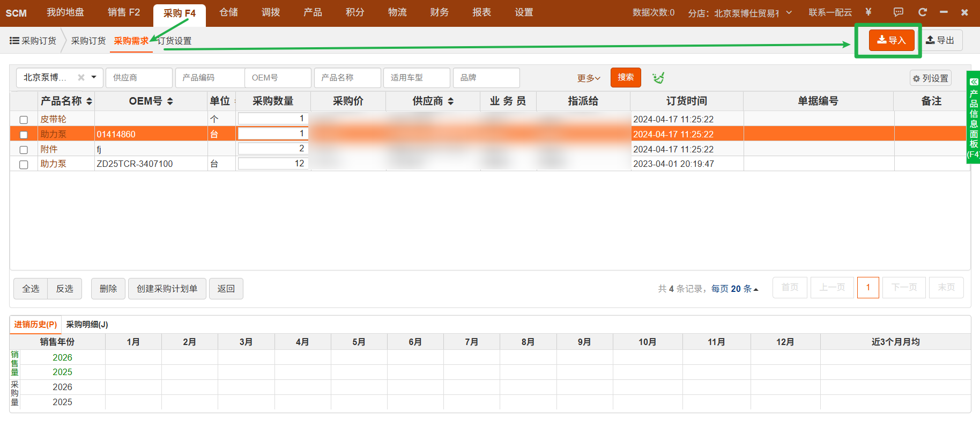Screen dimensions: 980x440
Task: Click the 创建采购计划单 button
Action: click(x=167, y=289)
